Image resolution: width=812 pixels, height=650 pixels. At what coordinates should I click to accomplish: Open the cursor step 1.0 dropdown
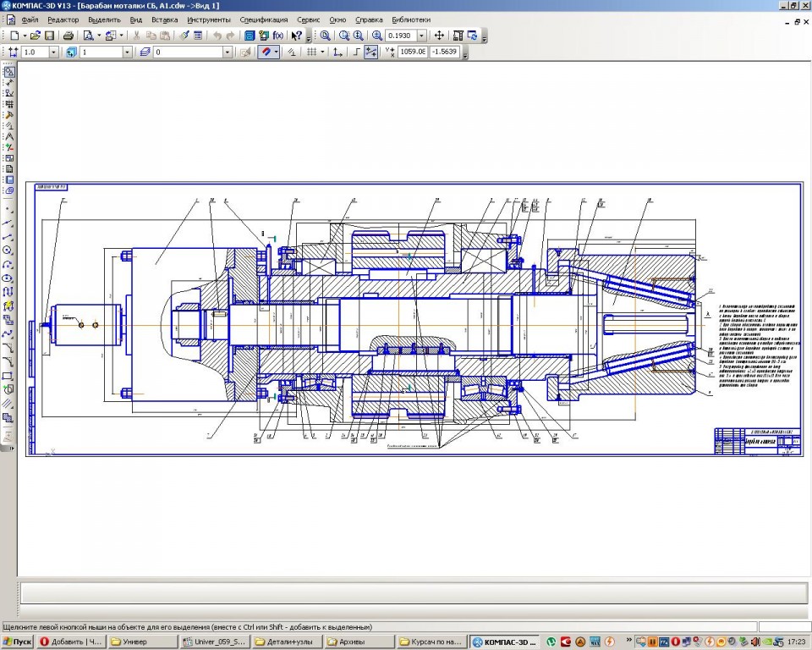point(53,52)
